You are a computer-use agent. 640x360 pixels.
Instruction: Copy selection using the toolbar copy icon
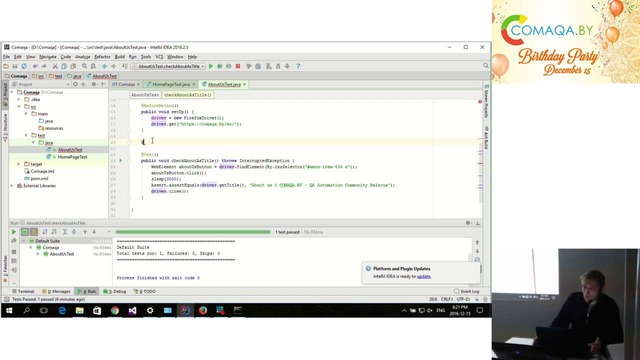pos(64,66)
